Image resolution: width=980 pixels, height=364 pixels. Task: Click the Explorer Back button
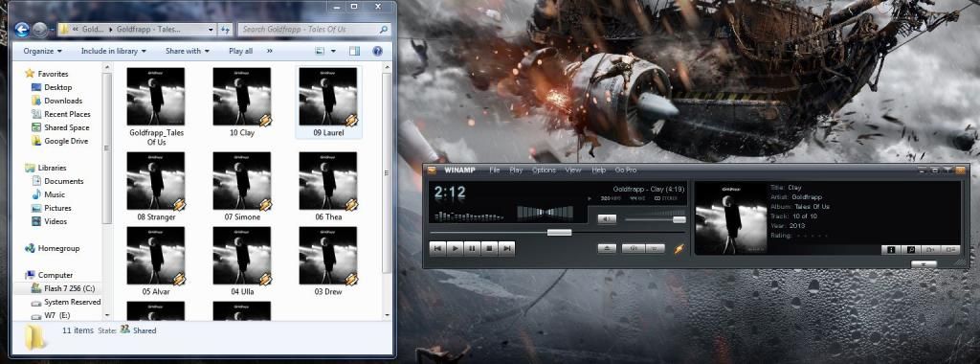click(22, 29)
